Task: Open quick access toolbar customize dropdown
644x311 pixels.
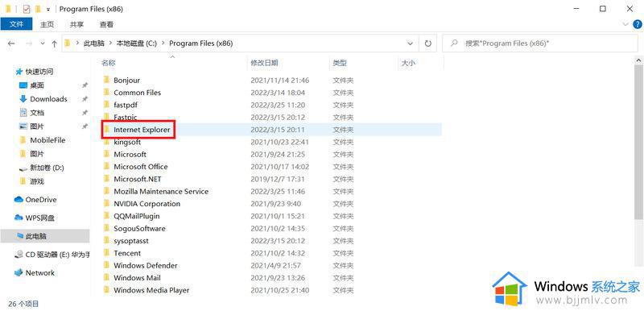Action: pos(48,9)
